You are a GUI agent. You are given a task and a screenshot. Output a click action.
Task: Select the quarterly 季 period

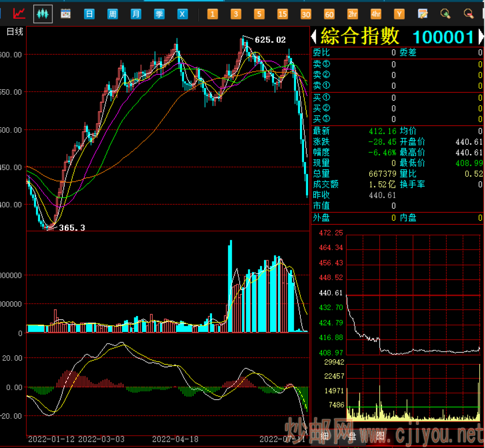coord(159,14)
